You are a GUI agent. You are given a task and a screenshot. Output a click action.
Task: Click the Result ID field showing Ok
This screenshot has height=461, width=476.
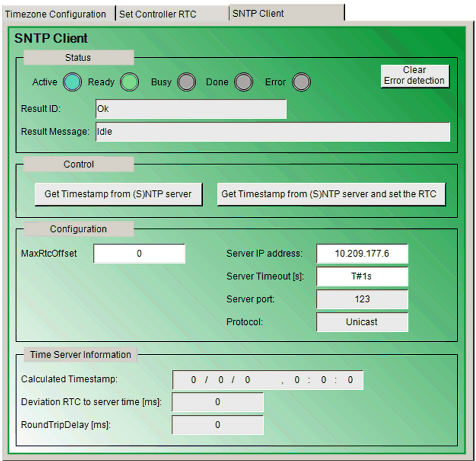pyautogui.click(x=191, y=109)
